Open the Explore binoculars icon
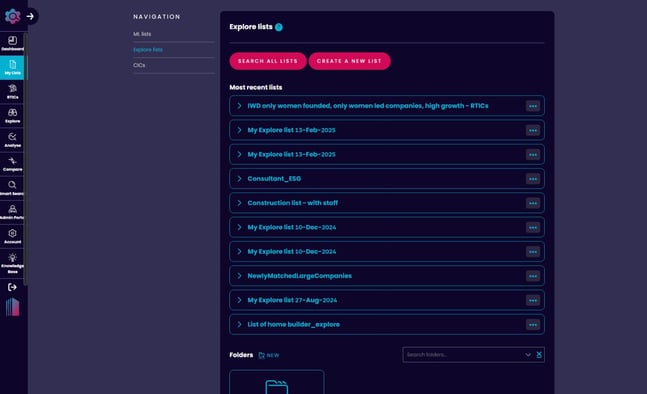647x394 pixels. (x=12, y=116)
